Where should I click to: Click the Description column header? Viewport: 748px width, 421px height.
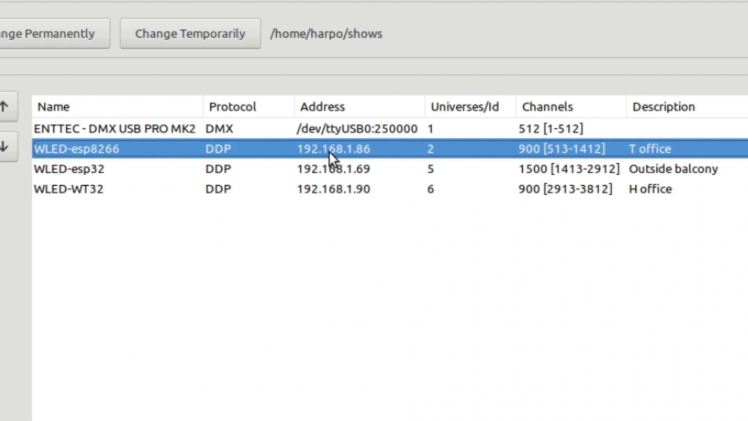pos(663,107)
